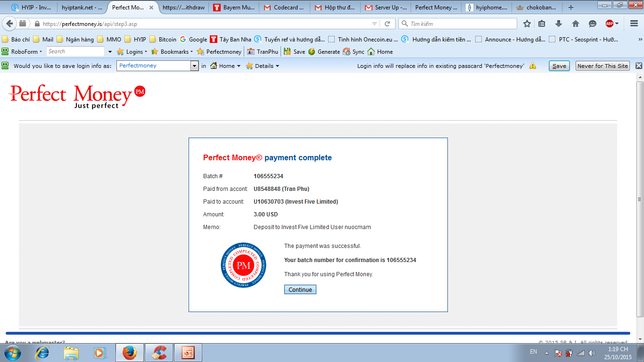
Task: Click the RoboForm Search field
Action: click(75, 52)
